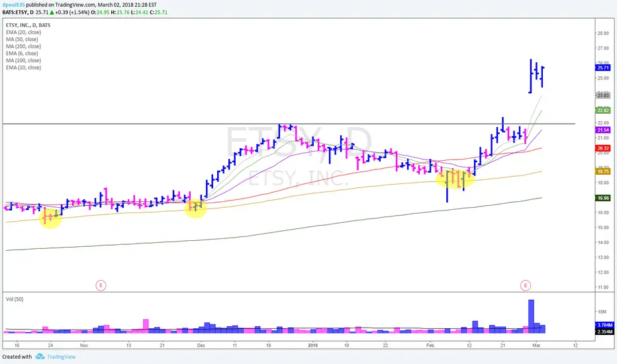Click the February earnings 'E' marker

[526, 285]
